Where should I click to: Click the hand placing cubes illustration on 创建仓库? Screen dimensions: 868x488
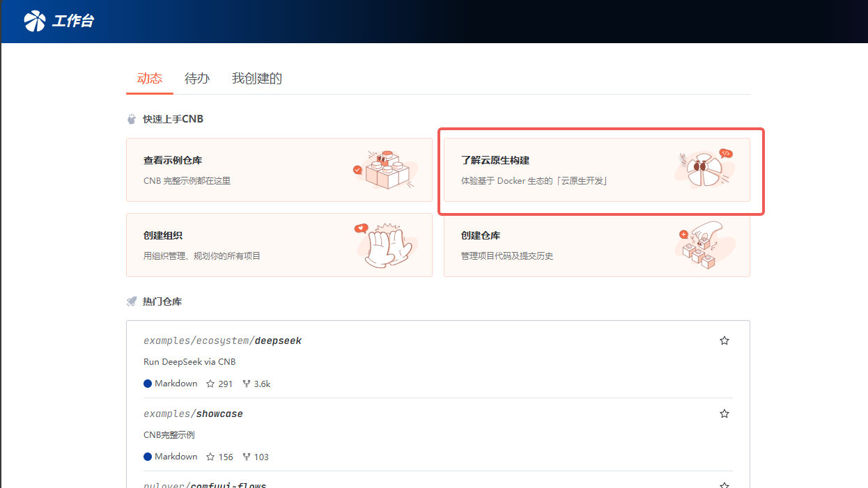(705, 245)
